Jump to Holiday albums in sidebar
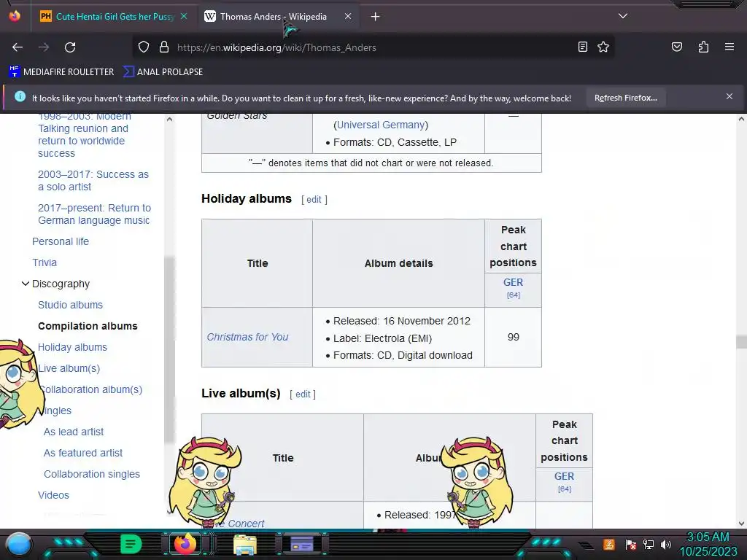Image resolution: width=747 pixels, height=560 pixels. (72, 347)
